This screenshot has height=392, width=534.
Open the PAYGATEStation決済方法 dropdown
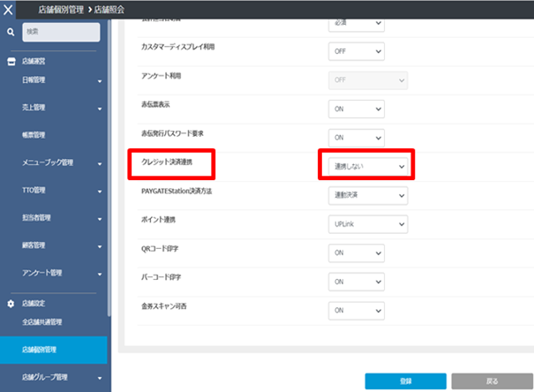367,193
